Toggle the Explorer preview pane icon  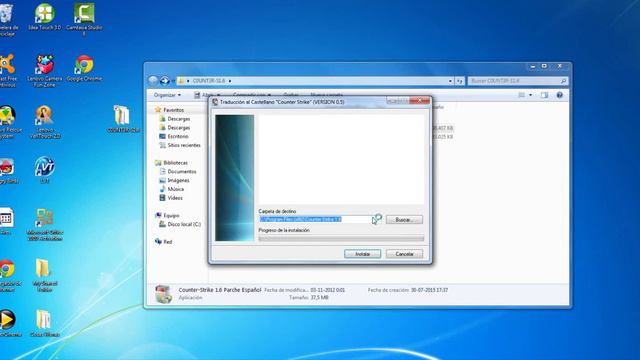pyautogui.click(x=544, y=95)
